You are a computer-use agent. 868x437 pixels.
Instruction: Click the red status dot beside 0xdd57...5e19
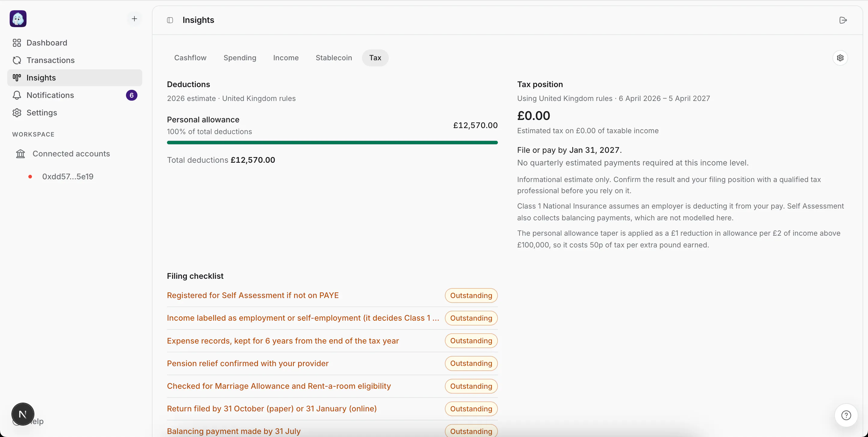[x=30, y=177]
